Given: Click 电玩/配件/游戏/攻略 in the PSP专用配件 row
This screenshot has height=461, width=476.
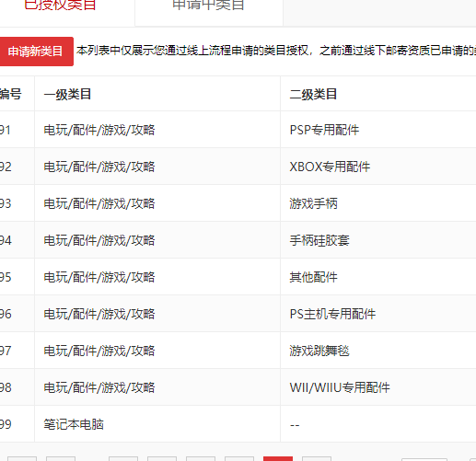Looking at the screenshot, I should point(99,130).
